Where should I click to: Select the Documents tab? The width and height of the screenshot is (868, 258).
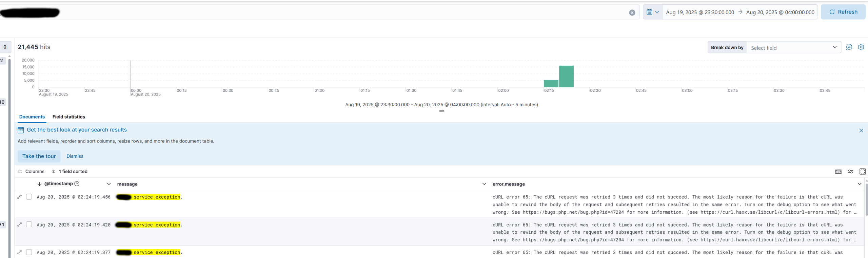coord(32,117)
